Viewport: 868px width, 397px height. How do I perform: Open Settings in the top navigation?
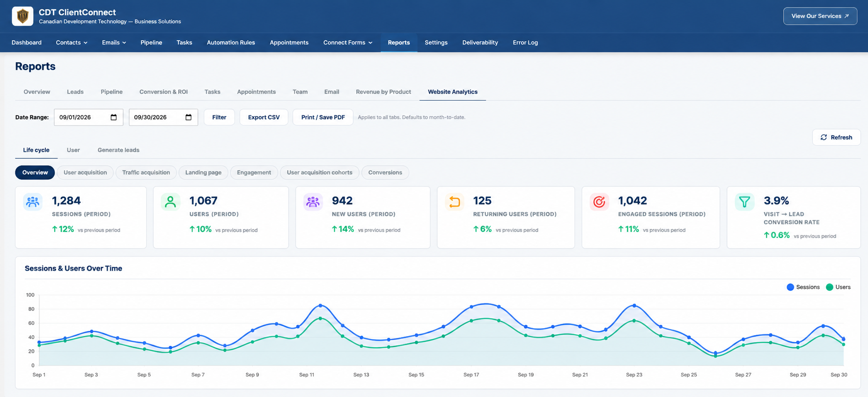[x=436, y=43]
